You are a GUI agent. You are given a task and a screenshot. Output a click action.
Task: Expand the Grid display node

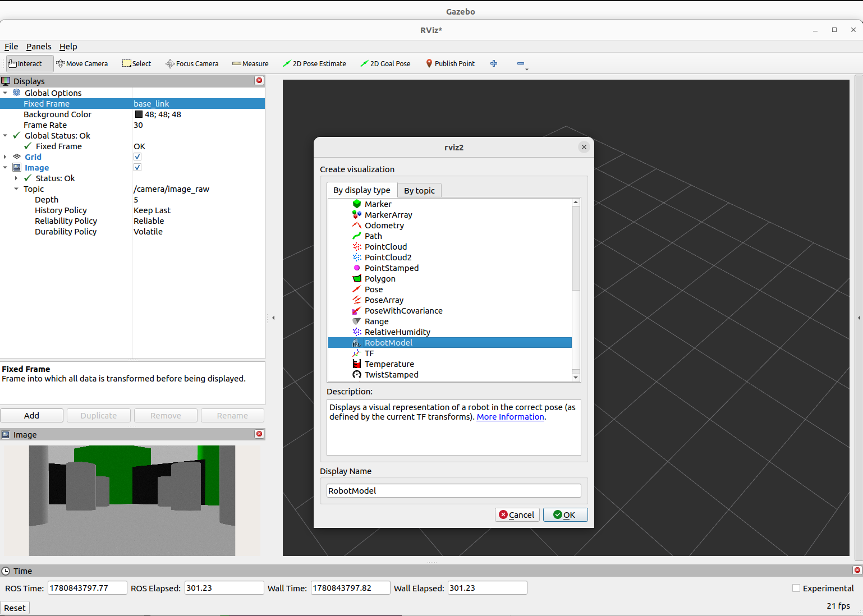coord(5,157)
